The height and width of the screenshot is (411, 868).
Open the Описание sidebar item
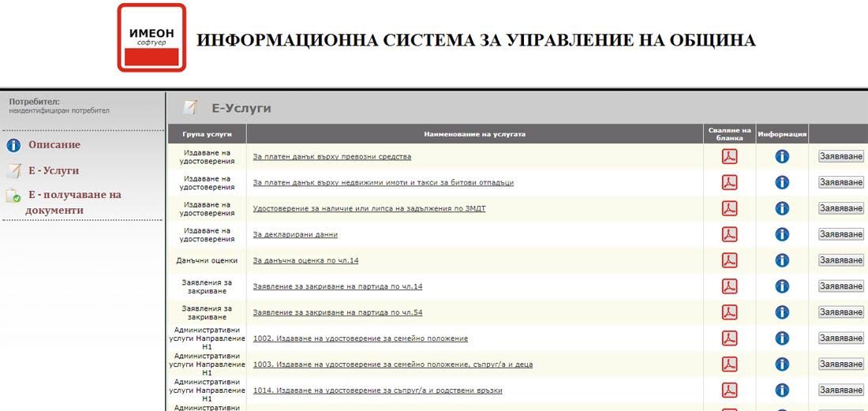tap(54, 145)
